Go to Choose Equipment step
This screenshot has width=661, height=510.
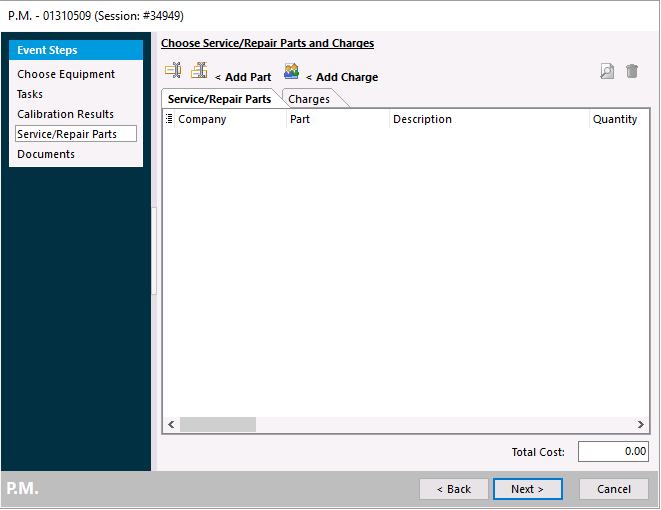(66, 74)
